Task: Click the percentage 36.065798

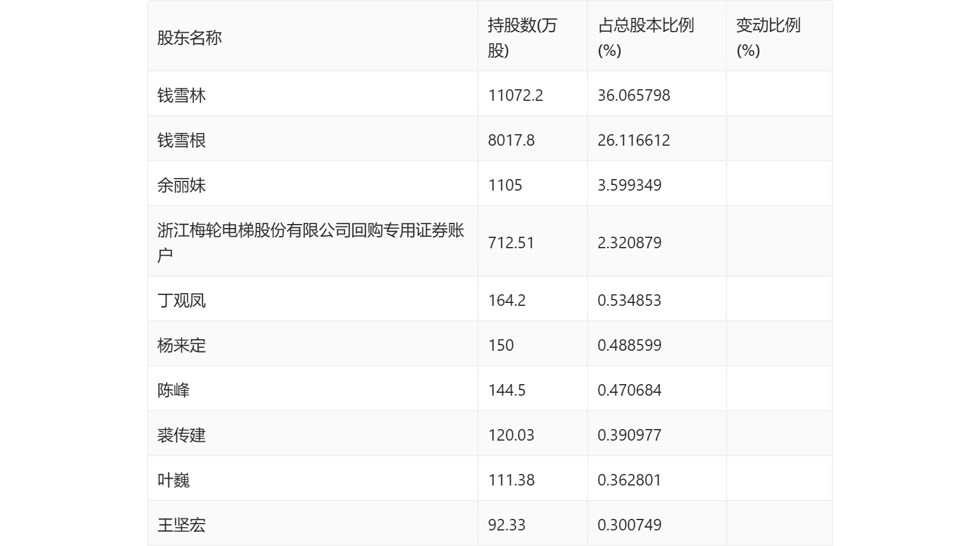Action: click(x=634, y=95)
